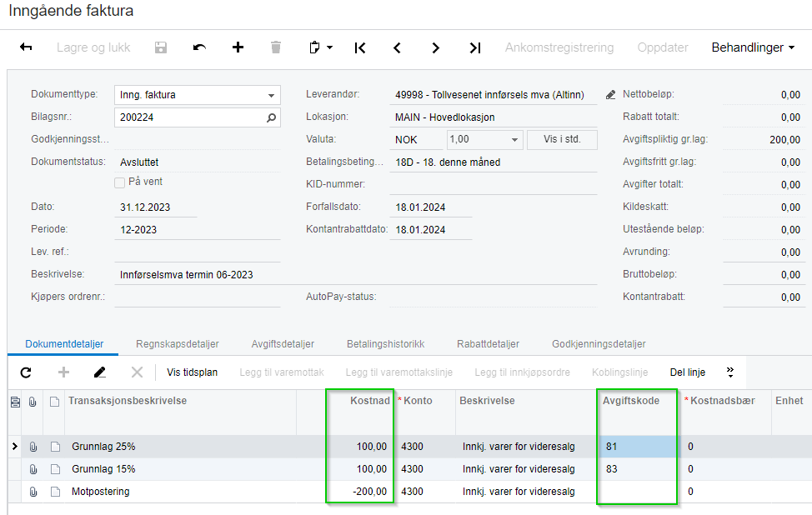Delete document using the trash icon

[276, 47]
